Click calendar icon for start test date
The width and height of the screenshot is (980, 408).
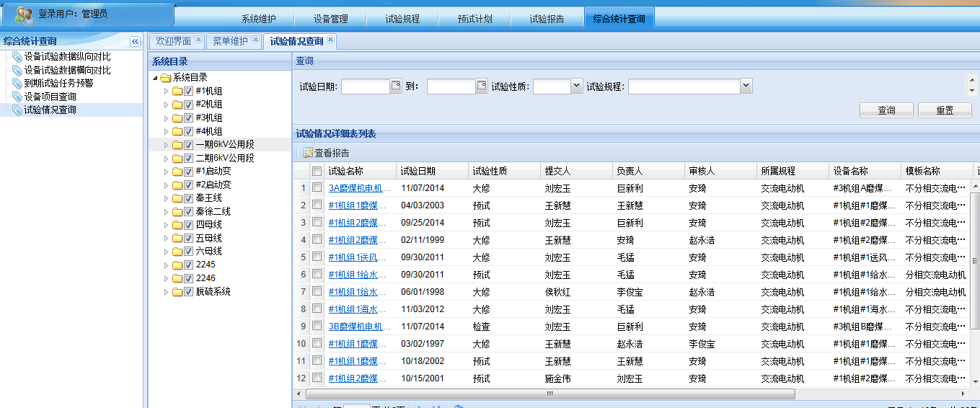pyautogui.click(x=395, y=87)
